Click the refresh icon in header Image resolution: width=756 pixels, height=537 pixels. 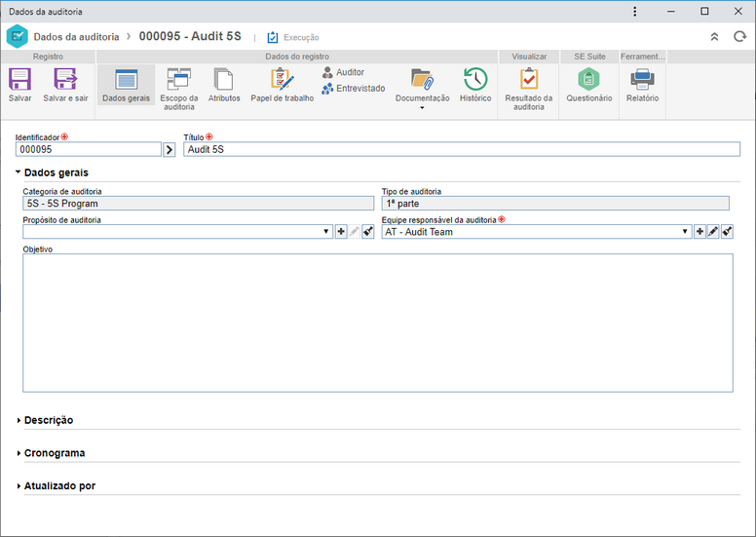(x=739, y=37)
